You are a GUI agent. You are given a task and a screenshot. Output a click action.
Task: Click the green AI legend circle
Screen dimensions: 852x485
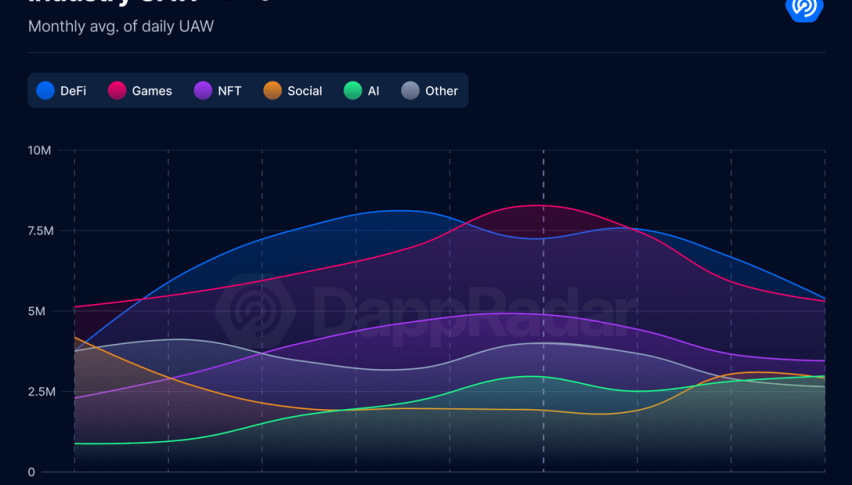352,90
